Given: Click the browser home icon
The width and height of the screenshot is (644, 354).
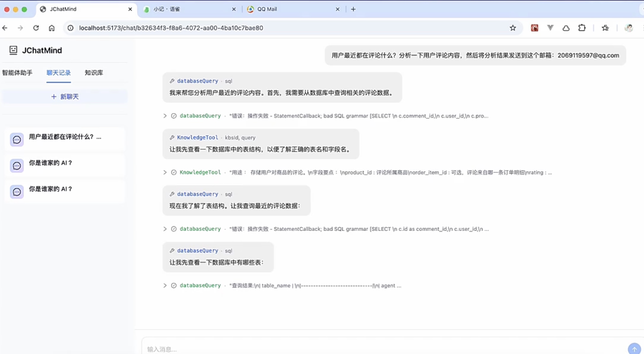Looking at the screenshot, I should click(x=51, y=28).
